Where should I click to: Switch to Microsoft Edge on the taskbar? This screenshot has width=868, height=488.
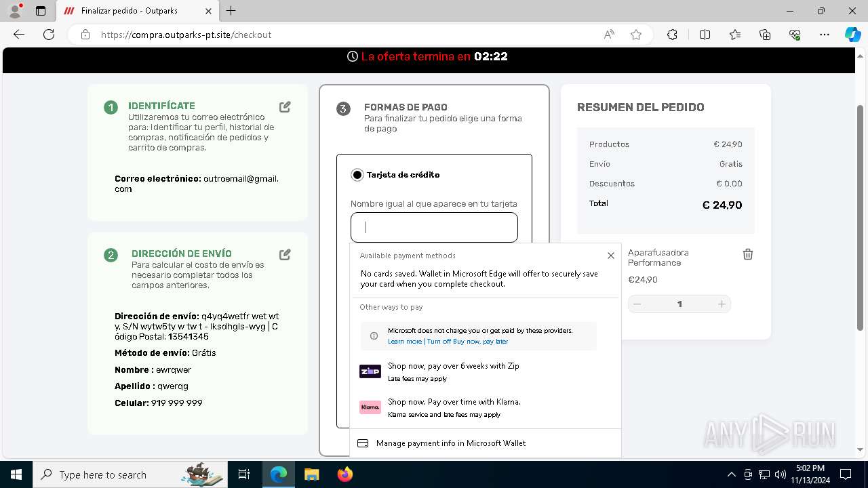pyautogui.click(x=278, y=474)
